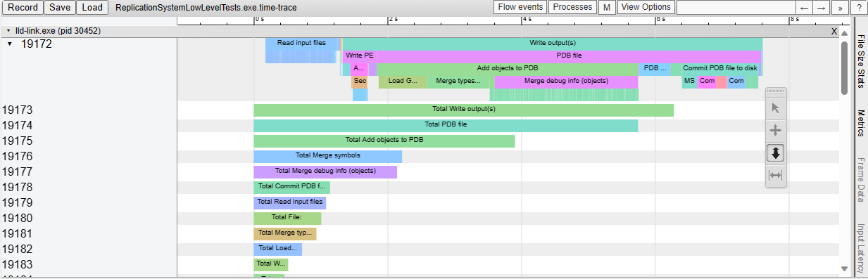Collapse the lld-link.exe process group
The height and width of the screenshot is (279, 868).
(x=8, y=32)
